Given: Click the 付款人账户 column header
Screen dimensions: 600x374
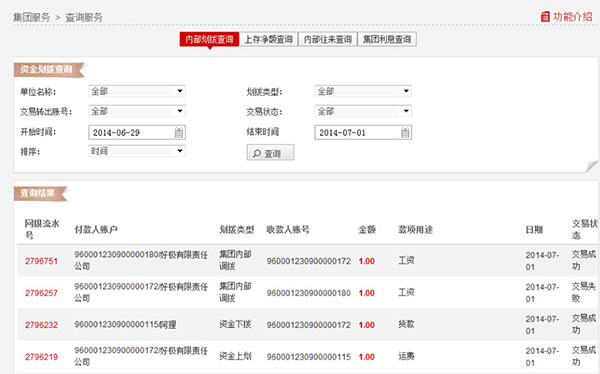Looking at the screenshot, I should coord(96,230).
